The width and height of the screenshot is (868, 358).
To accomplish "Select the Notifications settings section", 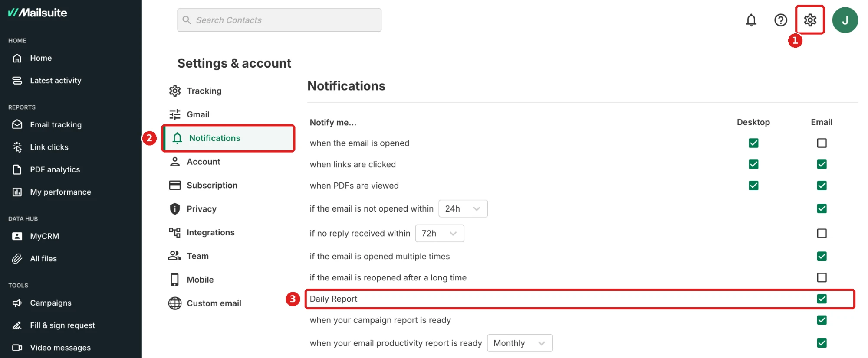I will pos(228,138).
